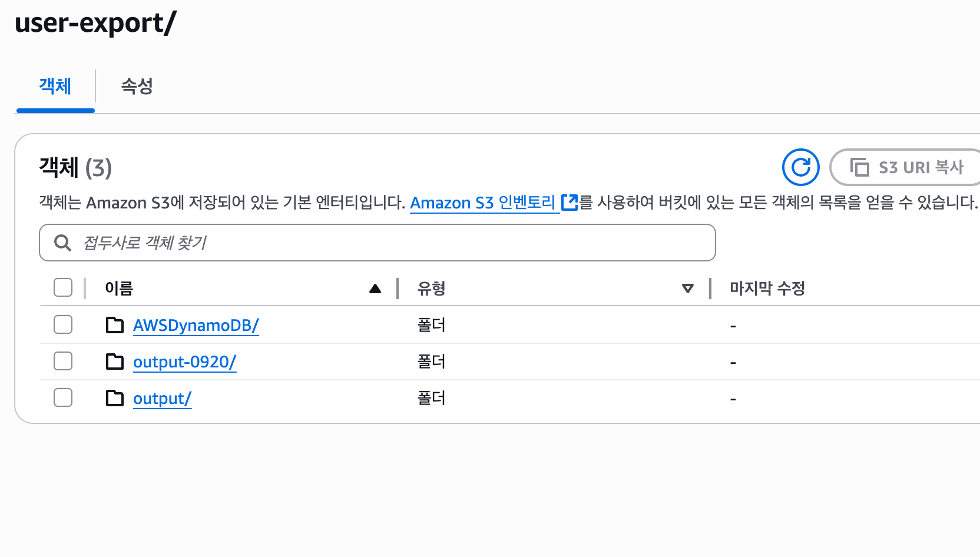The image size is (980, 557).
Task: Sort by 이름 using ascending arrow
Action: click(x=375, y=289)
